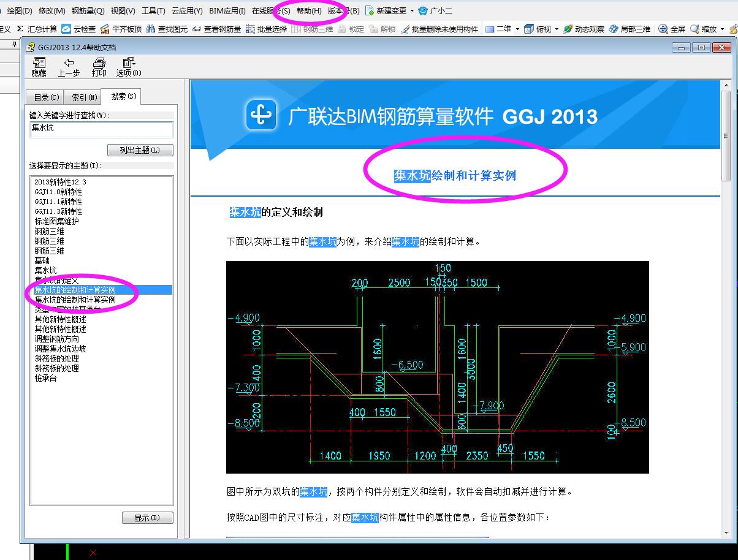The height and width of the screenshot is (560, 738).
Task: Expand the 二维 view dropdown arrow
Action: click(517, 29)
